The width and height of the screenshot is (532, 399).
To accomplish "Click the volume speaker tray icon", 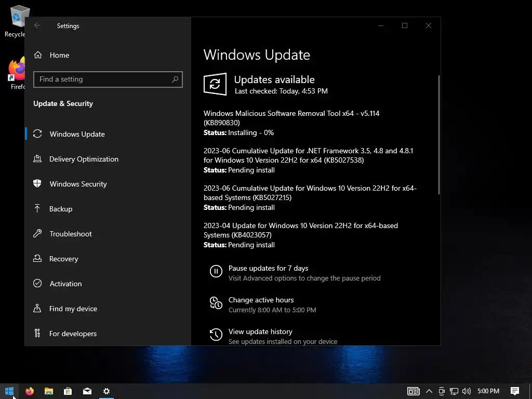I will pyautogui.click(x=467, y=391).
